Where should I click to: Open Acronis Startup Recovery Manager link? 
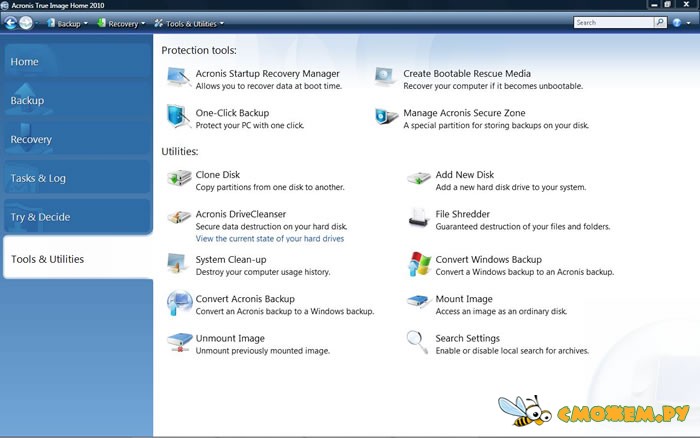click(267, 74)
